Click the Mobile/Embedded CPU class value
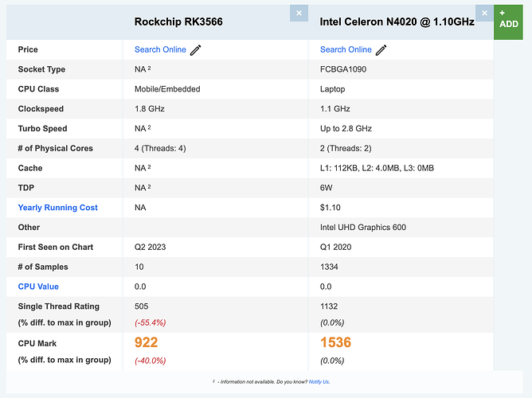 point(167,89)
